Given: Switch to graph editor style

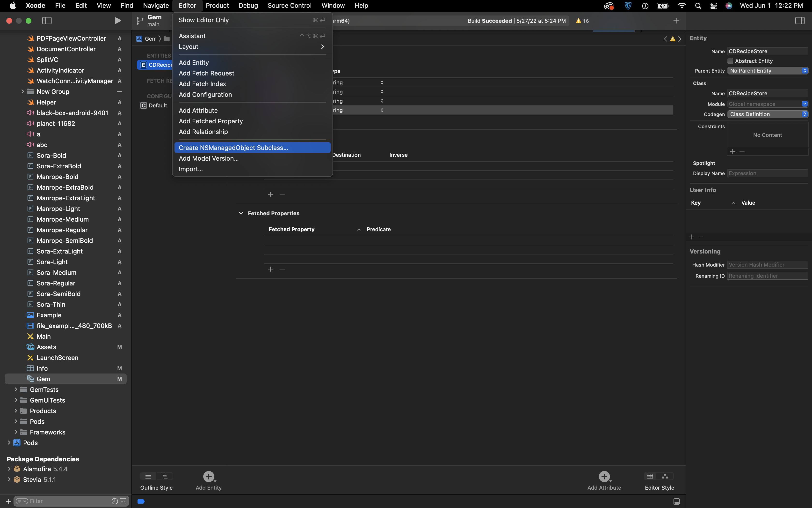Looking at the screenshot, I should (x=665, y=476).
